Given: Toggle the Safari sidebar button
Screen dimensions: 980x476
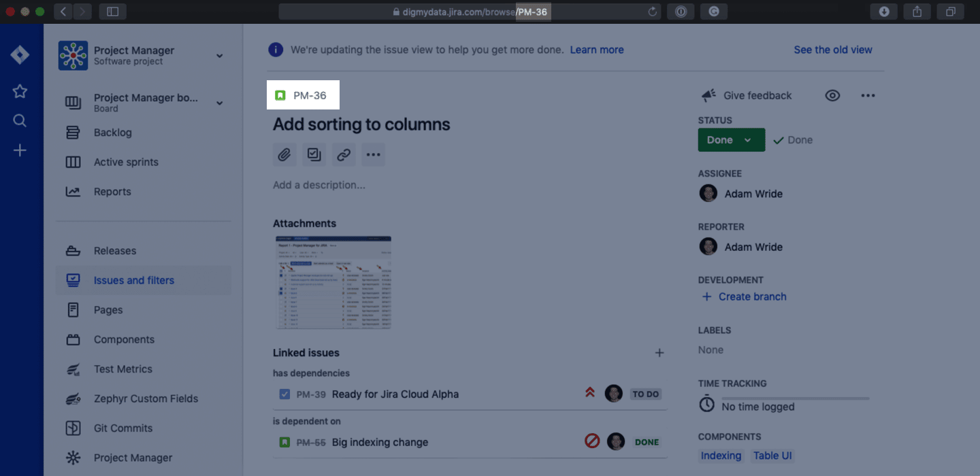Looking at the screenshot, I should coord(112,12).
